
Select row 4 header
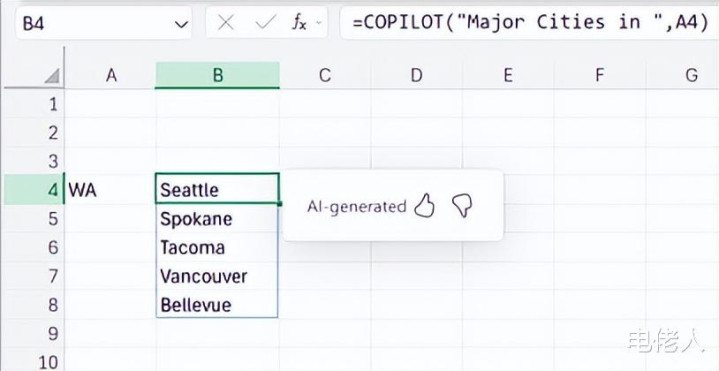[33, 190]
